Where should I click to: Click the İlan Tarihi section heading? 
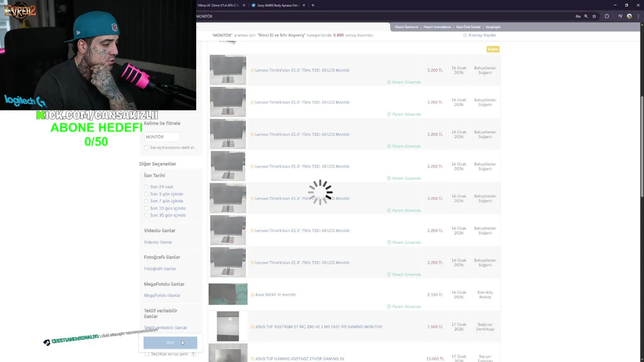(154, 175)
